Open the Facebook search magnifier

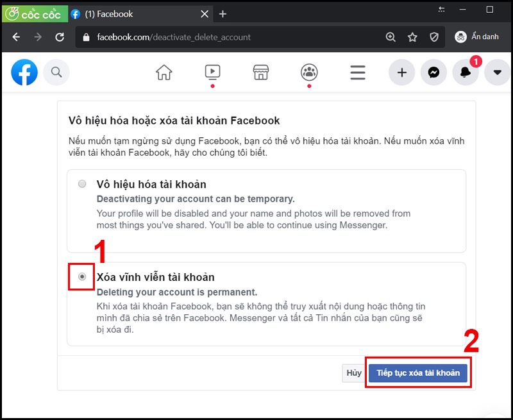click(56, 72)
